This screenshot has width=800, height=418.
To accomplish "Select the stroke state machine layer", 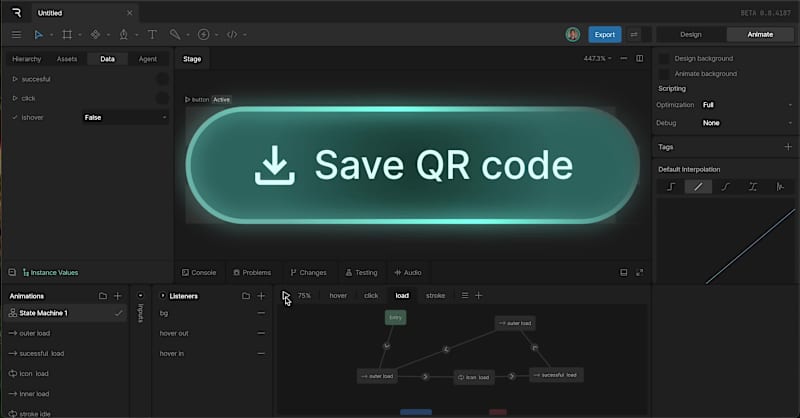I will 435,296.
